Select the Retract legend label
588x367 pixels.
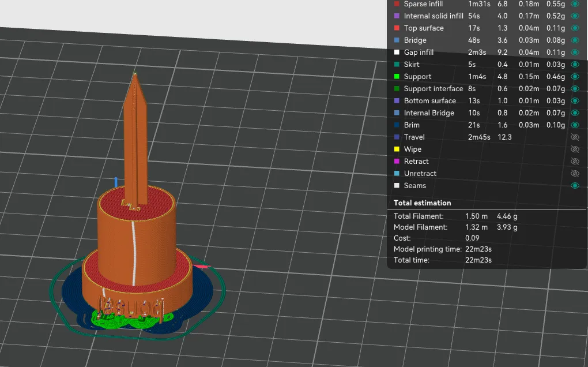coord(416,162)
